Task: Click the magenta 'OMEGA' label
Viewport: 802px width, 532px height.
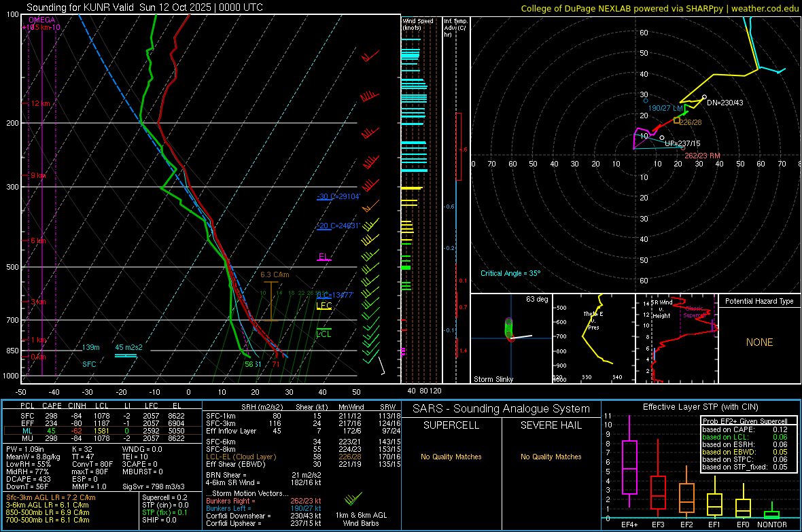Action: tap(41, 20)
